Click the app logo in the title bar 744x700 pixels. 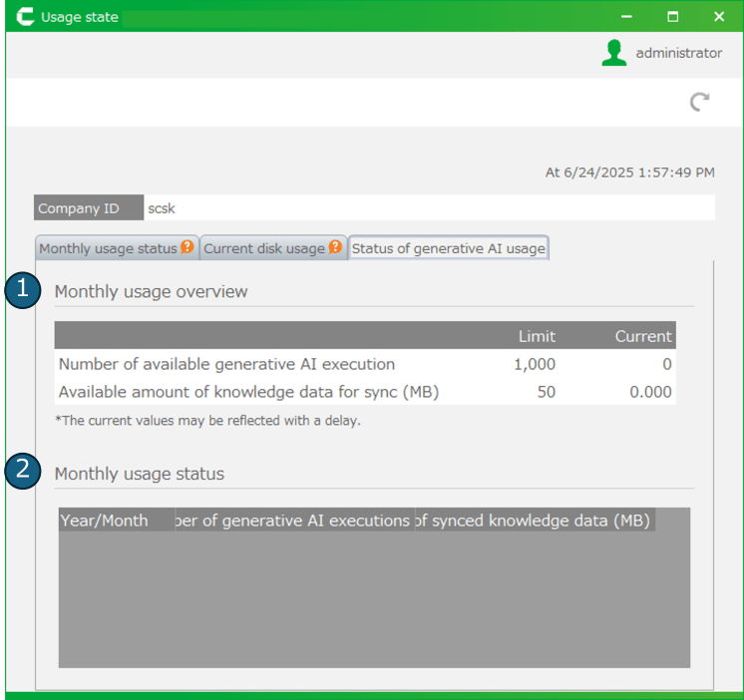click(x=22, y=17)
